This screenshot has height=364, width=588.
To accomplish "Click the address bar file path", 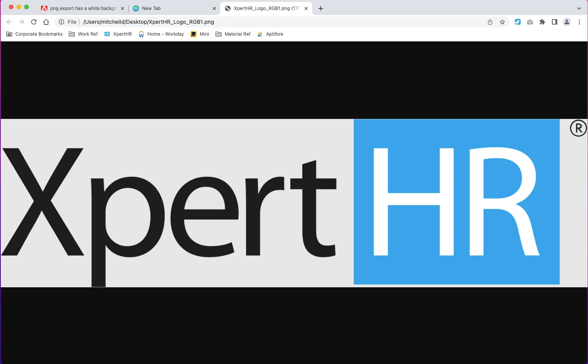I will pyautogui.click(x=149, y=22).
